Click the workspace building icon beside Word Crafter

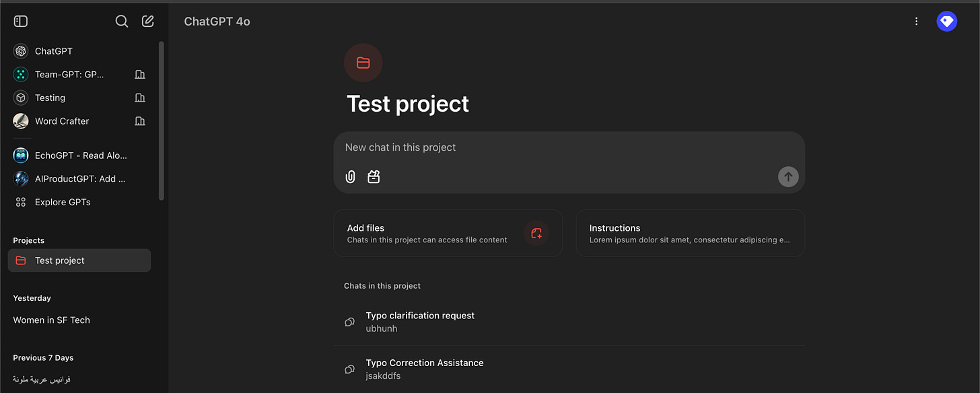tap(140, 121)
